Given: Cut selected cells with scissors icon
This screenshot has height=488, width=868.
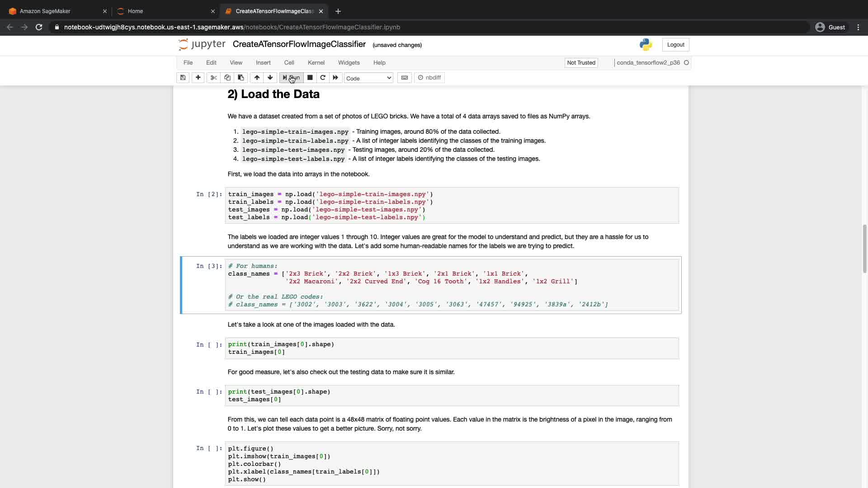Looking at the screenshot, I should point(214,78).
